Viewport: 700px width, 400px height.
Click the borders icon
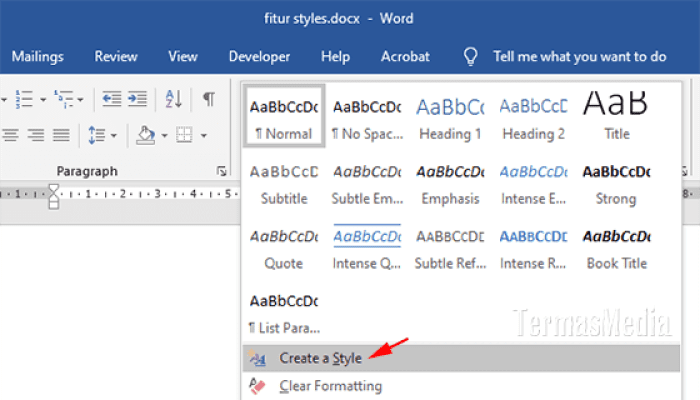tap(184, 135)
